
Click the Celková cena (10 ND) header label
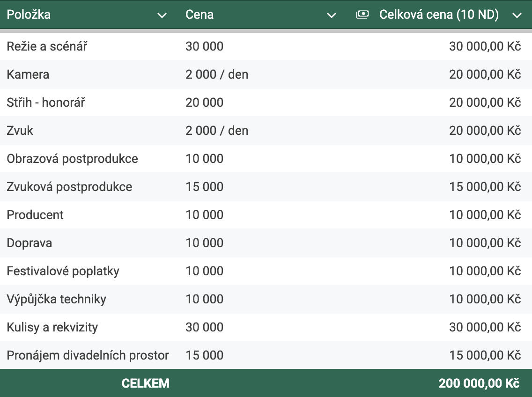pyautogui.click(x=439, y=15)
